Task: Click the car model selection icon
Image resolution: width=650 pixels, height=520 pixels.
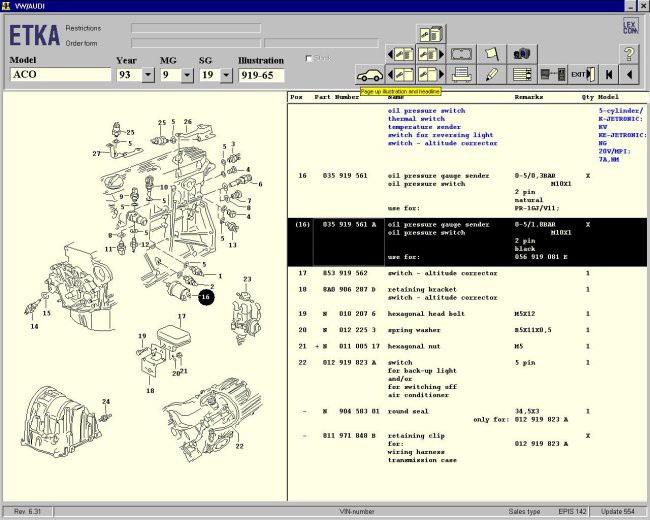Action: [369, 75]
